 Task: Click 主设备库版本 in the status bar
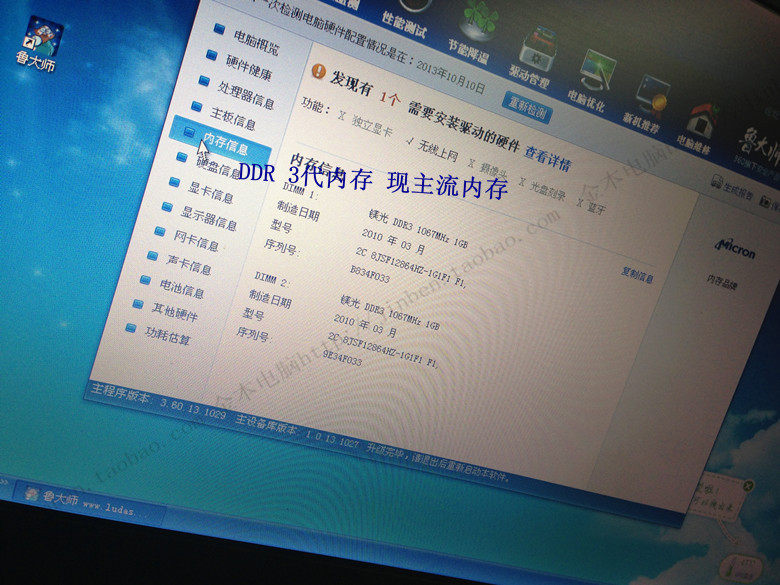[x=266, y=425]
